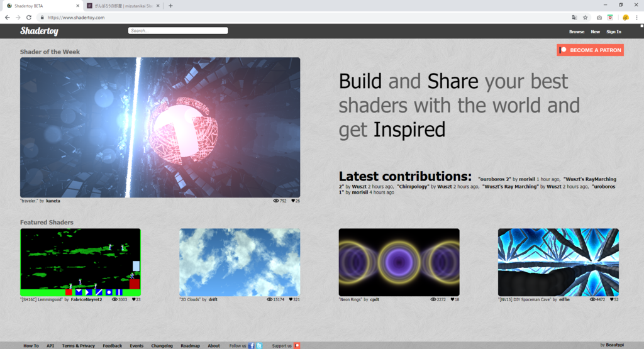The height and width of the screenshot is (349, 644).
Task: Click the Patreon support icon in footer
Action: click(x=297, y=346)
